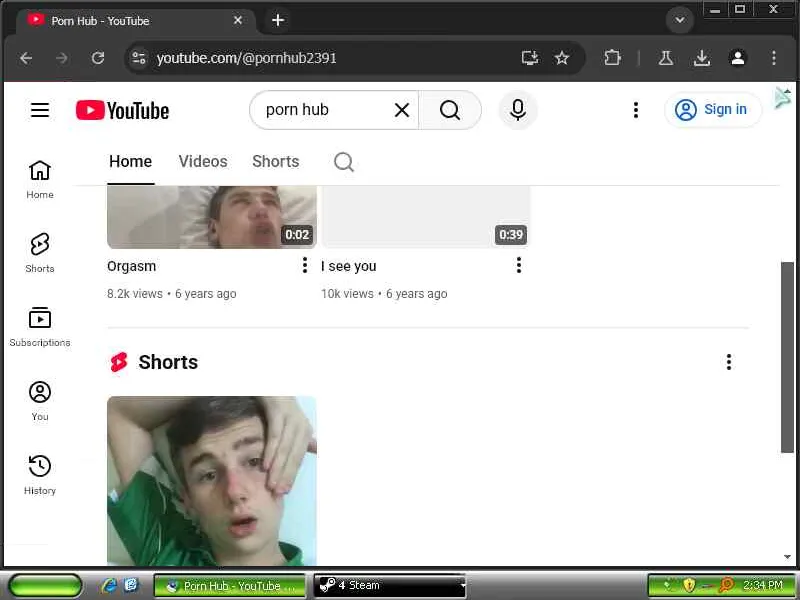Click the Sign in button
800x600 pixels.
coord(713,110)
